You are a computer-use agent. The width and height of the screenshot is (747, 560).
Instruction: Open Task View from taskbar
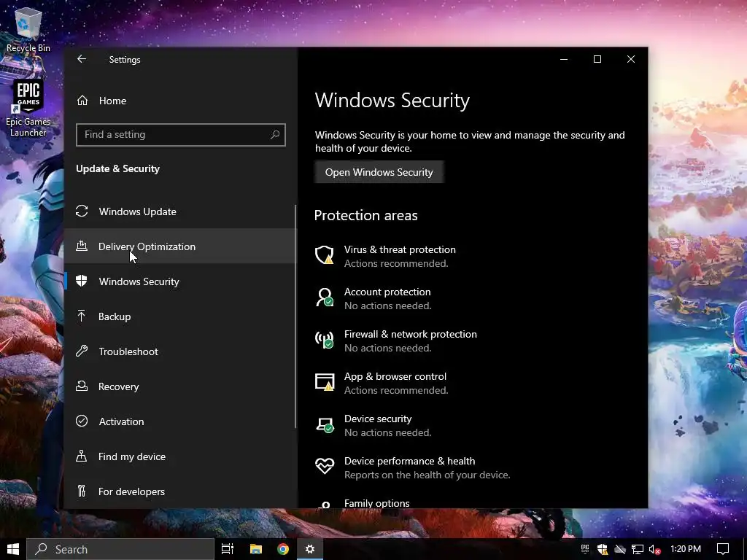click(228, 549)
